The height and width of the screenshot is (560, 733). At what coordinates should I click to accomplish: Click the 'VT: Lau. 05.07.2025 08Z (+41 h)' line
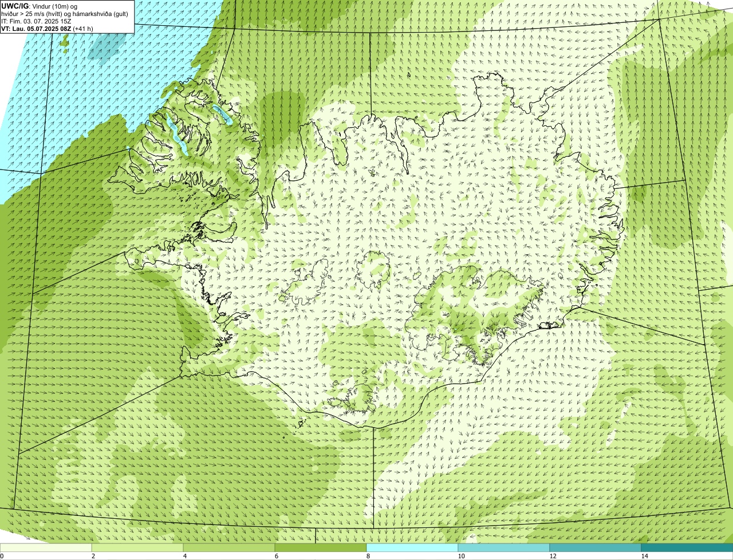[x=47, y=28]
